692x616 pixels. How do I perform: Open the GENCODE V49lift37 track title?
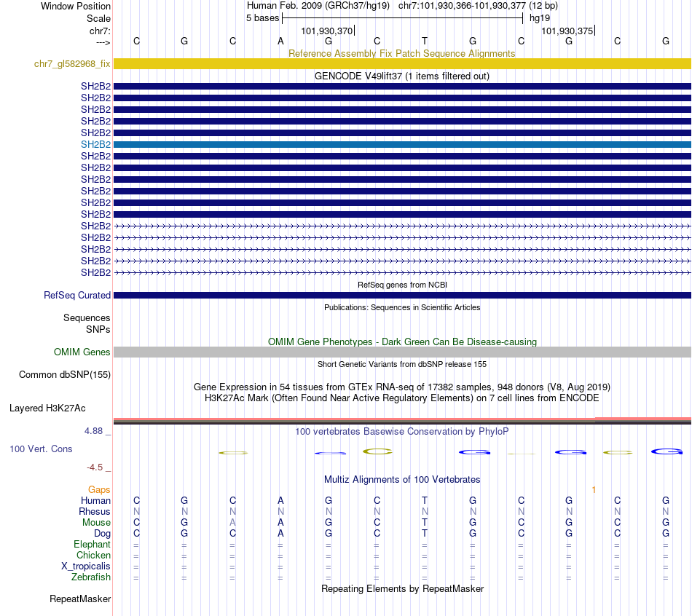pos(402,76)
